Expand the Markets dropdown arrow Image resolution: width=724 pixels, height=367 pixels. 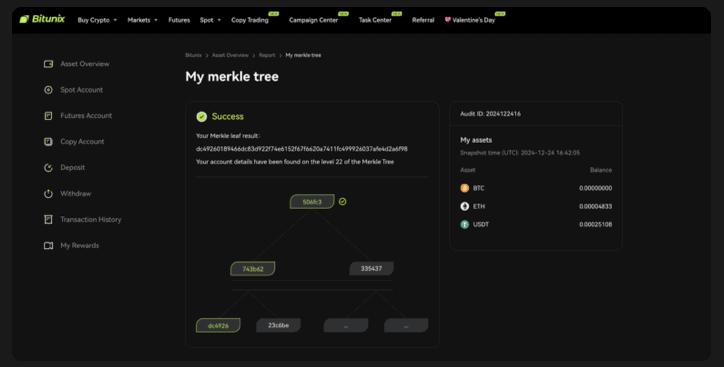pyautogui.click(x=156, y=20)
